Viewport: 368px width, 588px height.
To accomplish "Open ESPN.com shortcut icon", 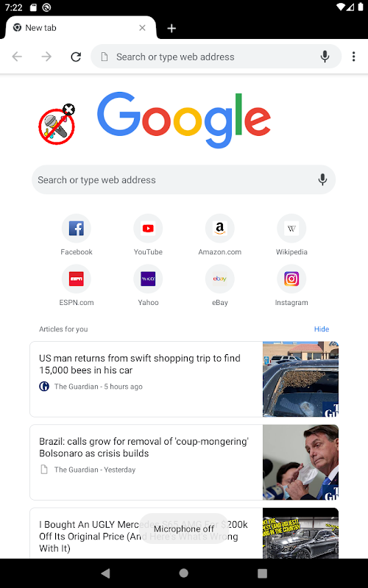I will [77, 279].
